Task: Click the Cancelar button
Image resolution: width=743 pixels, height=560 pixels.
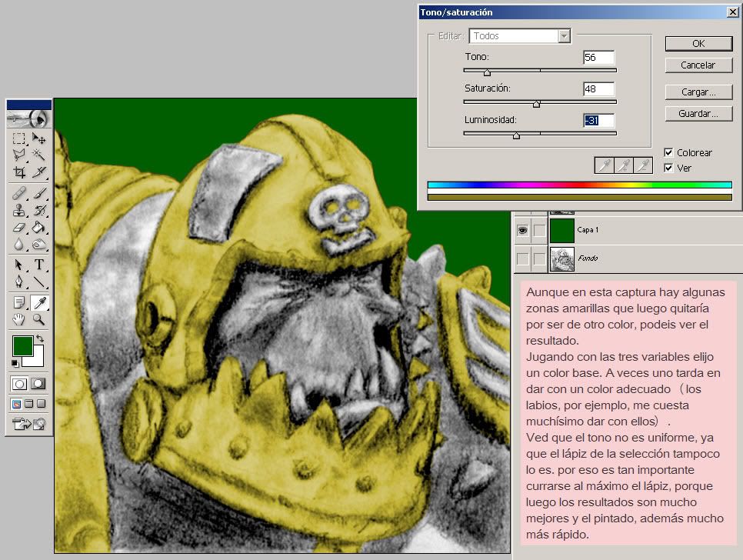Action: tap(698, 65)
